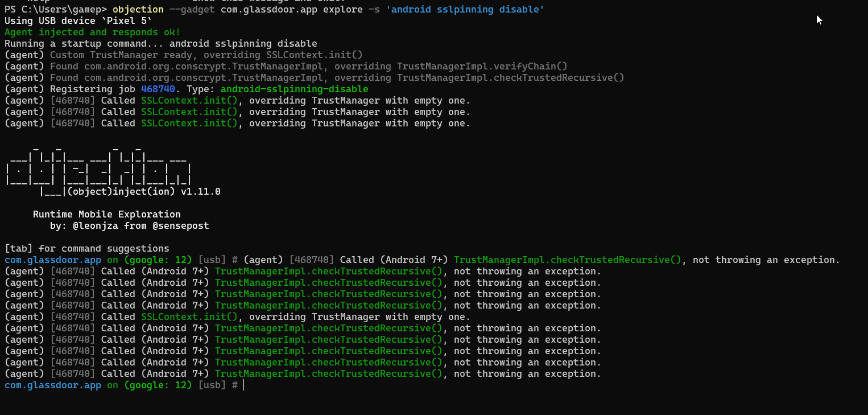The height and width of the screenshot is (415, 868).
Task: Click the 'objection' command word
Action: pos(138,10)
